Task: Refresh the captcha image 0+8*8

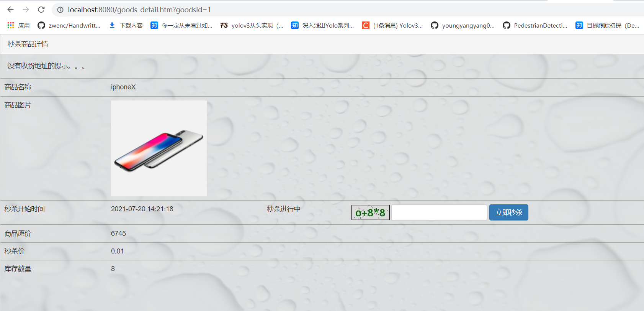Action: click(x=371, y=212)
